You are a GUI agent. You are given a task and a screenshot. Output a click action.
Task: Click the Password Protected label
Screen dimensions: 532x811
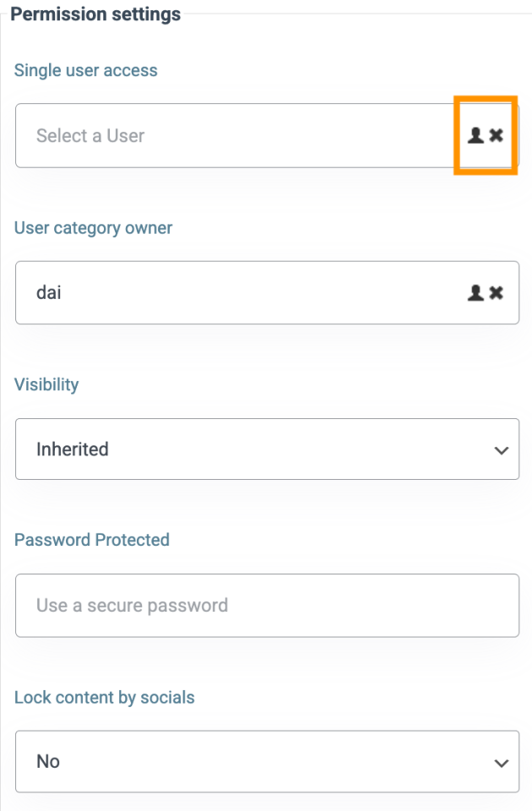coord(92,540)
